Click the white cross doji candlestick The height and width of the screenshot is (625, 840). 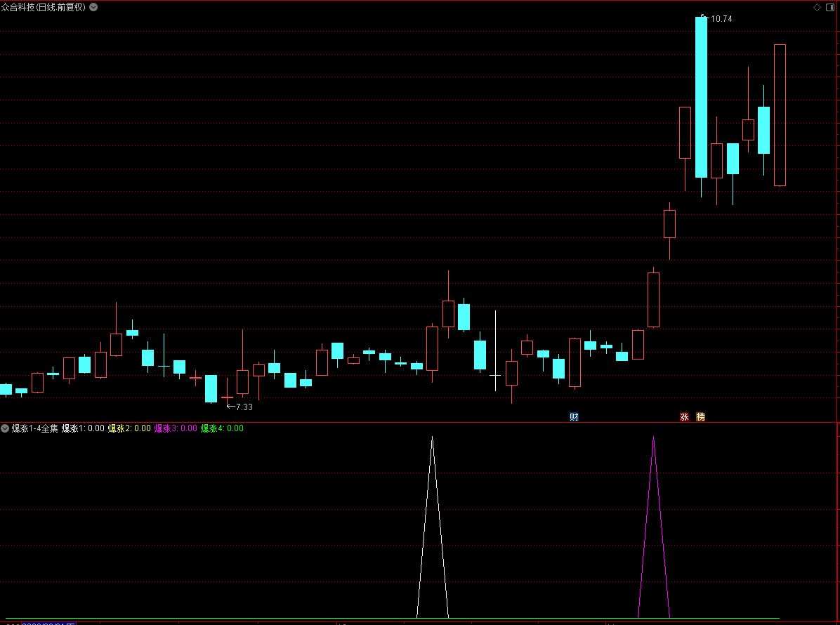(496, 375)
